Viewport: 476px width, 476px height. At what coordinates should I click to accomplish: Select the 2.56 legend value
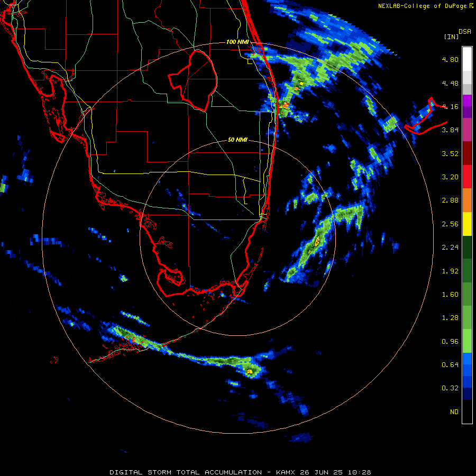pos(450,224)
